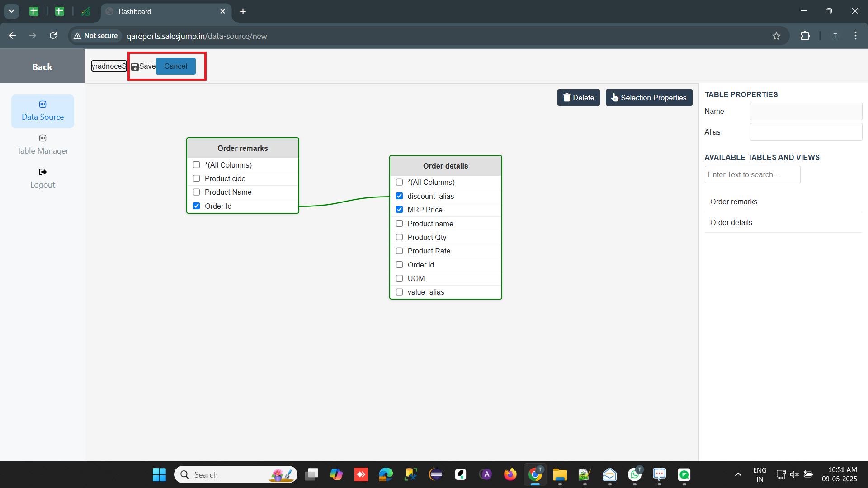Viewport: 868px width, 488px height.
Task: Uncheck discount_alias in Order details
Action: click(400, 196)
